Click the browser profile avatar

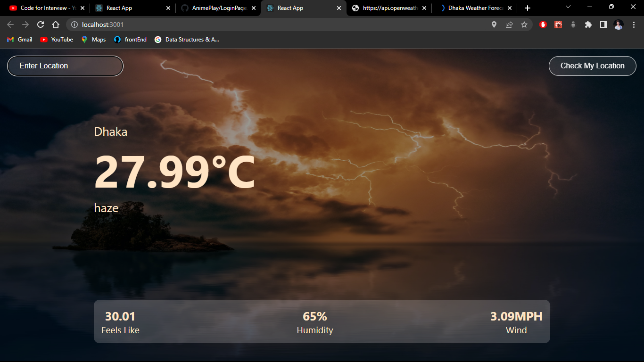click(x=618, y=24)
